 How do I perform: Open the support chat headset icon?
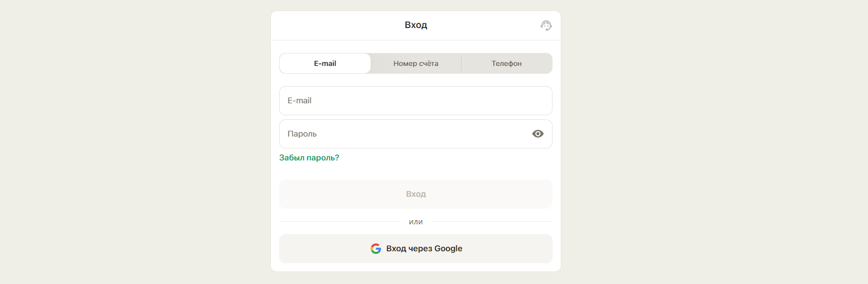[x=546, y=25]
